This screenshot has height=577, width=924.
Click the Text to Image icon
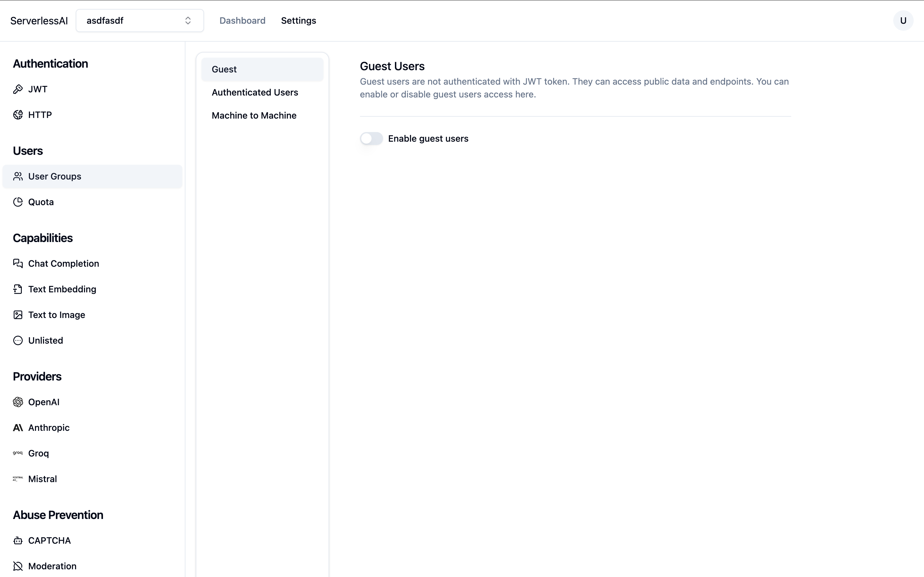(x=18, y=314)
